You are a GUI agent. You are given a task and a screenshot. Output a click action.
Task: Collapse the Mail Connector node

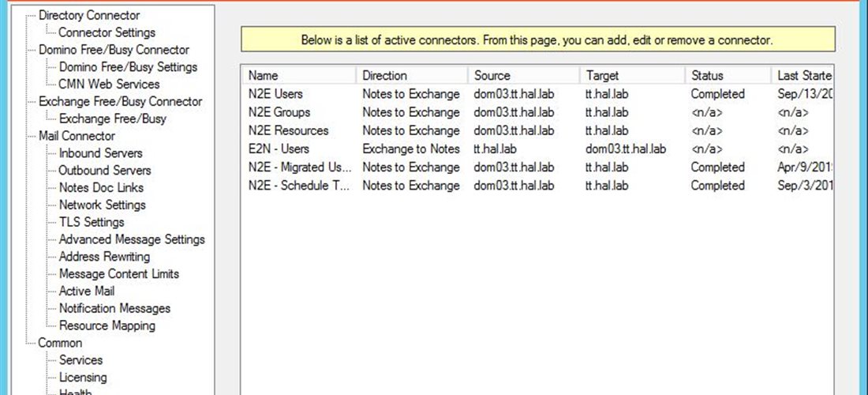point(77,136)
